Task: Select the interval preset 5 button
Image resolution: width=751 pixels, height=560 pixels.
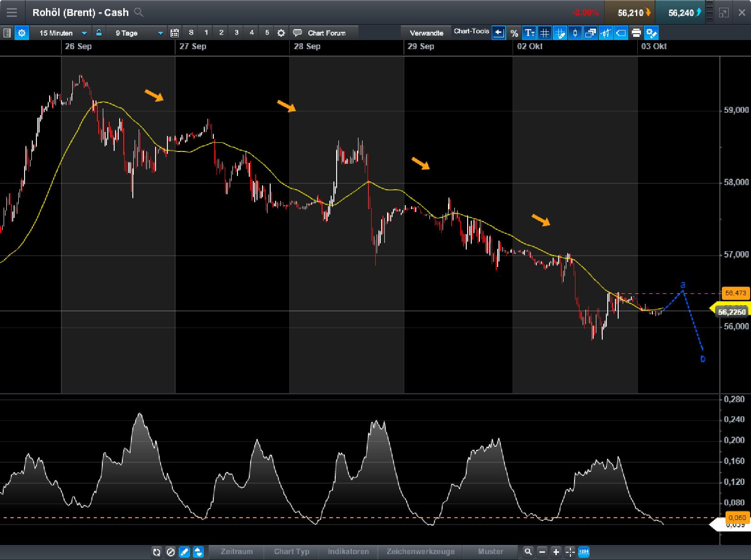Action: [x=266, y=33]
